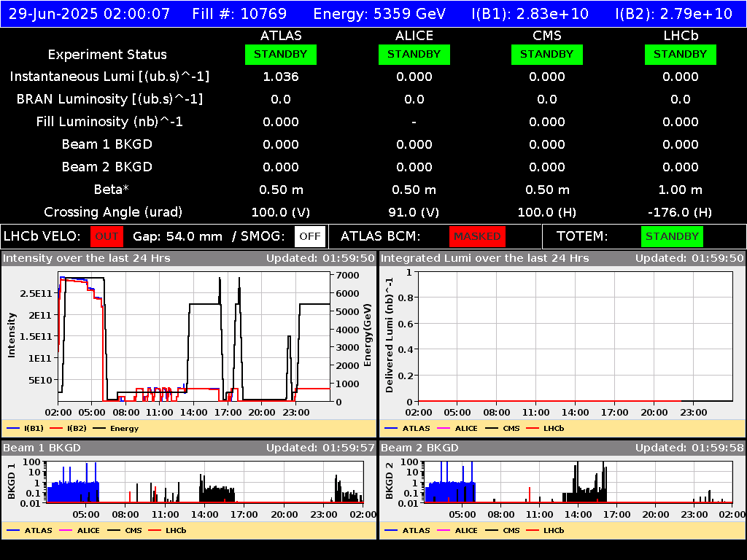This screenshot has height=560, width=747.
Task: Click the 'Energy: 5359 GeV' header value
Action: tap(379, 13)
